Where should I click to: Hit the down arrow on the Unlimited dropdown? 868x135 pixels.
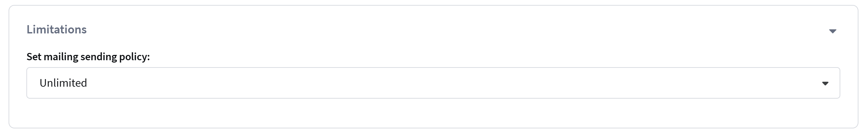(x=825, y=83)
